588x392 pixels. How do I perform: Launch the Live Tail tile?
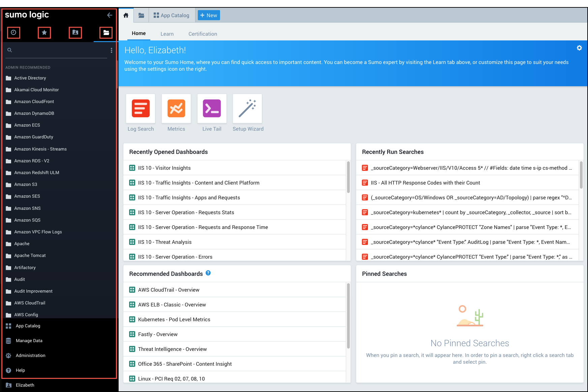(212, 108)
